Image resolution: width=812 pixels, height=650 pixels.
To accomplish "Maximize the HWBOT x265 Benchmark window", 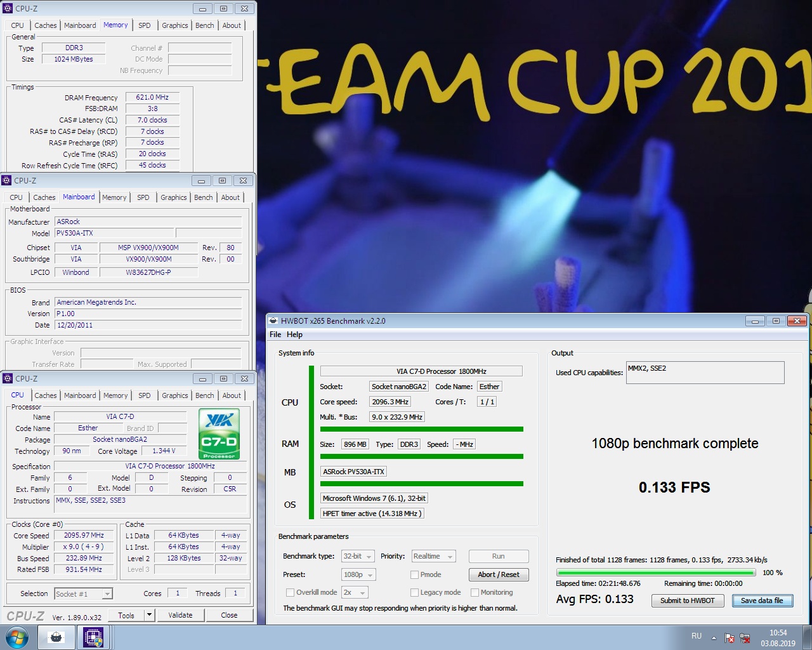I will [x=776, y=321].
